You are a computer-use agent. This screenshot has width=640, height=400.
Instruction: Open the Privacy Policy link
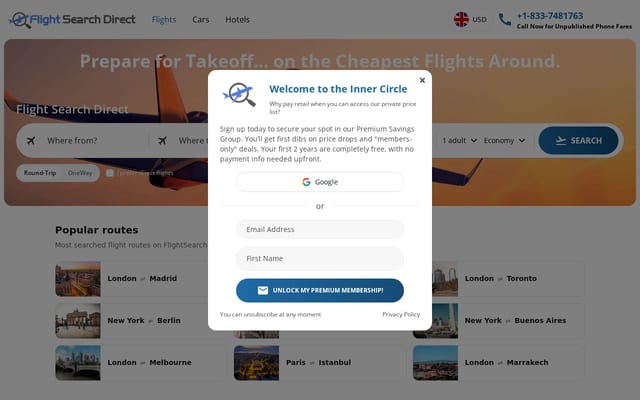click(401, 314)
